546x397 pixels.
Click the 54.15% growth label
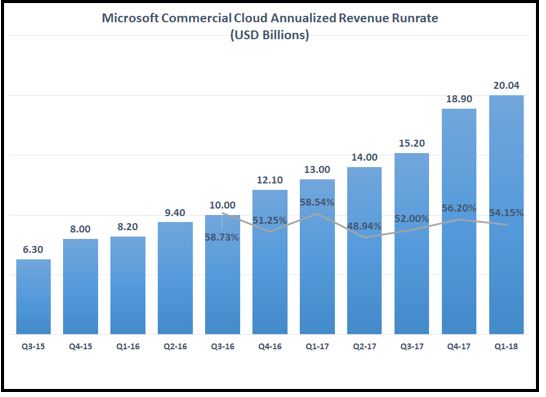tap(506, 212)
